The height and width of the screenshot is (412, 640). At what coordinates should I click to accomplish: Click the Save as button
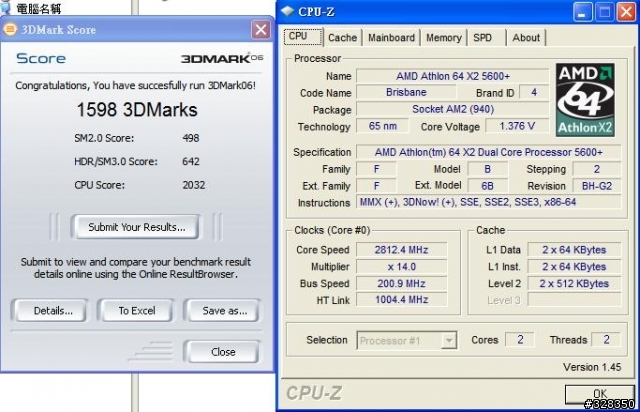[224, 311]
